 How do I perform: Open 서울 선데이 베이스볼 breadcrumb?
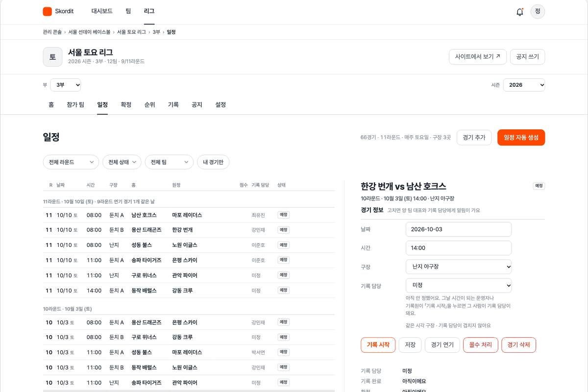(x=89, y=32)
